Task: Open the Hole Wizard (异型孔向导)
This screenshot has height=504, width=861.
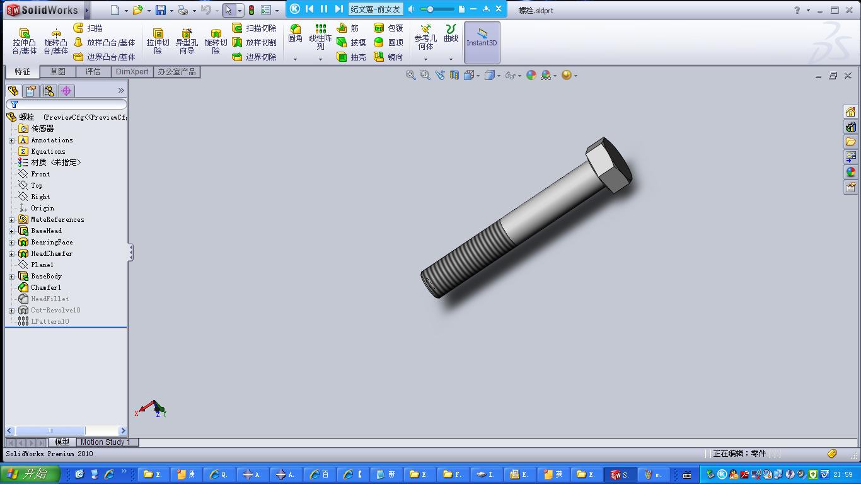Action: point(187,42)
